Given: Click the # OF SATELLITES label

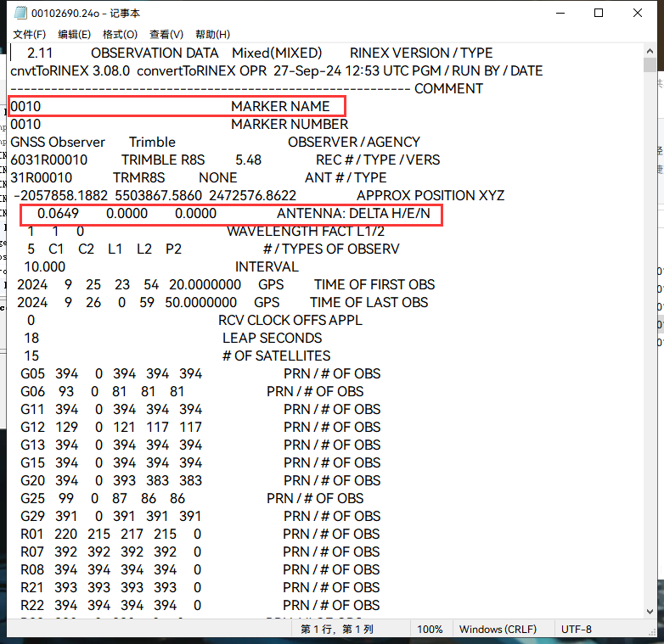Looking at the screenshot, I should (276, 356).
